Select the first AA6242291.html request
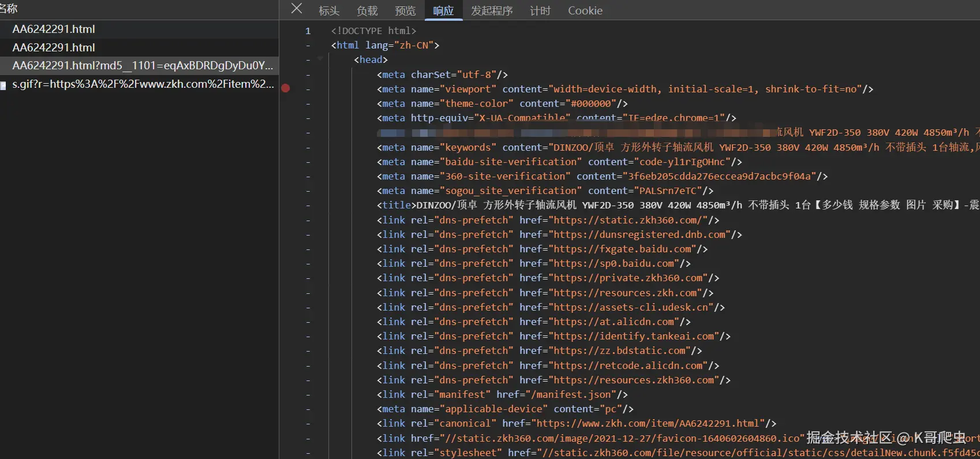Viewport: 980px width, 459px height. (54, 29)
